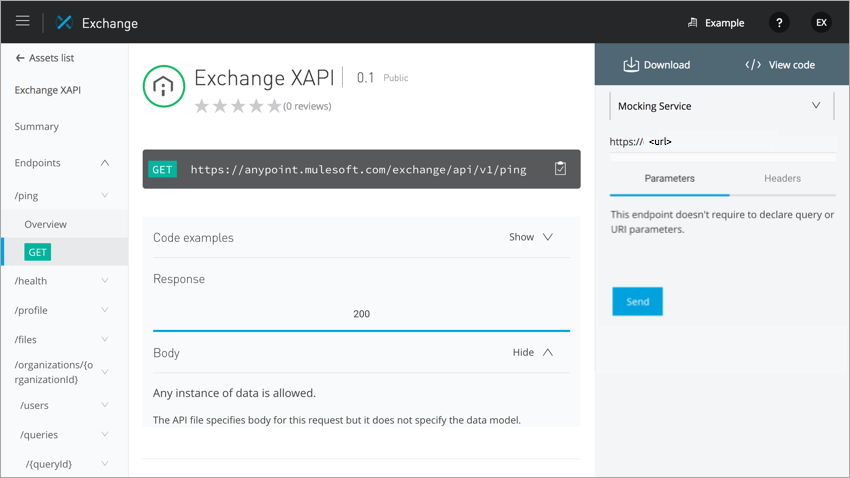Open View code panel

point(779,65)
